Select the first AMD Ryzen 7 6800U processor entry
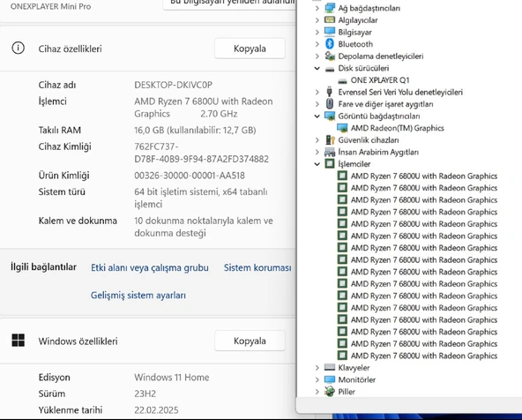522x420 pixels. (x=417, y=176)
